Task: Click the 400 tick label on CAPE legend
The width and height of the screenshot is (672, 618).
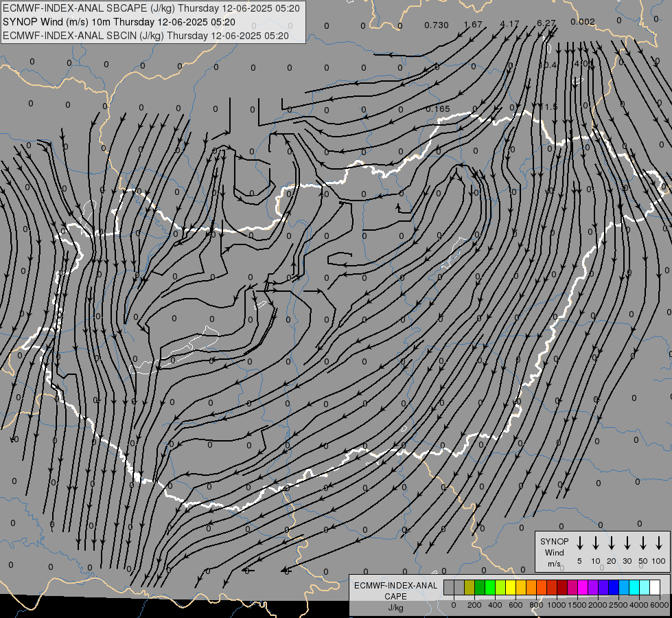Action: tap(495, 605)
